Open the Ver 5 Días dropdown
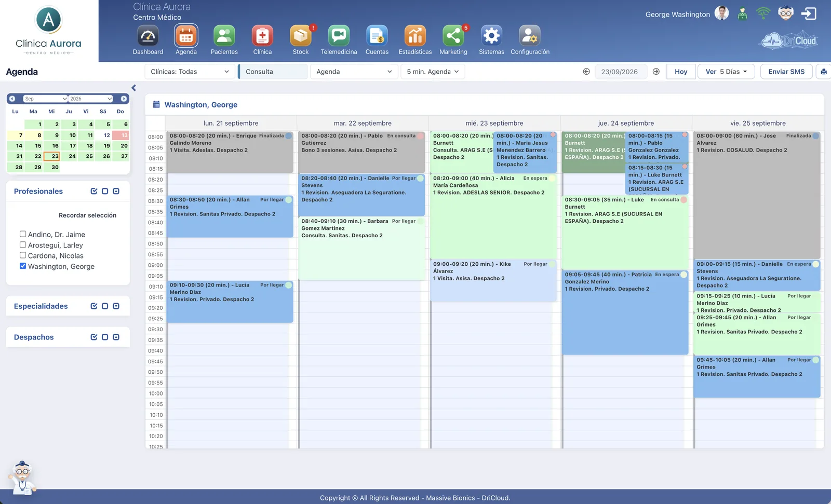 (726, 72)
